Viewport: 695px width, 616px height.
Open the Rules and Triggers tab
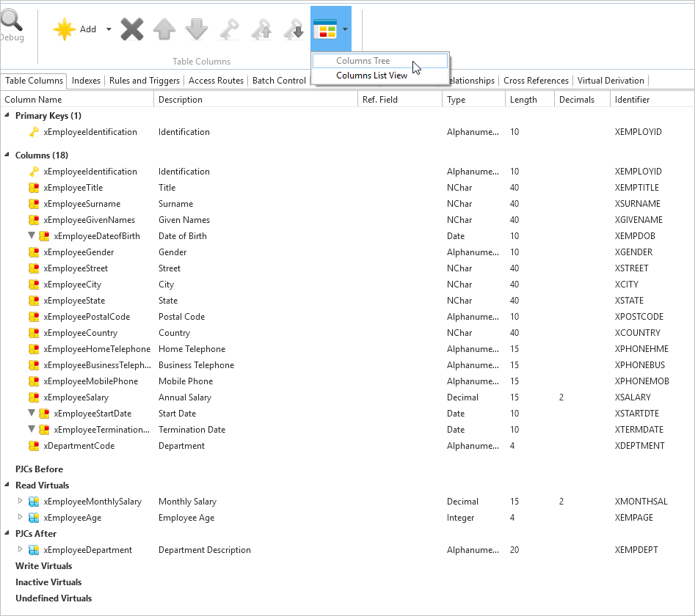click(x=145, y=81)
